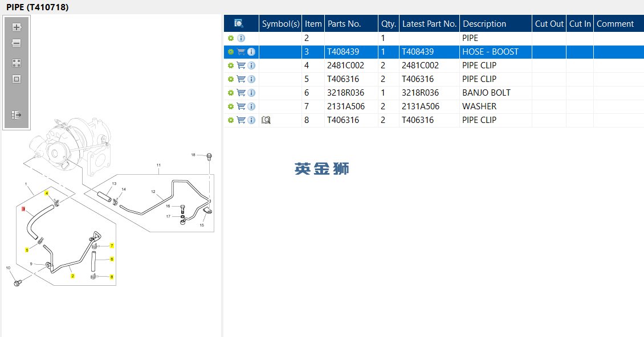Sort by Symbol(s) column header
This screenshot has width=644, height=337.
[280, 23]
